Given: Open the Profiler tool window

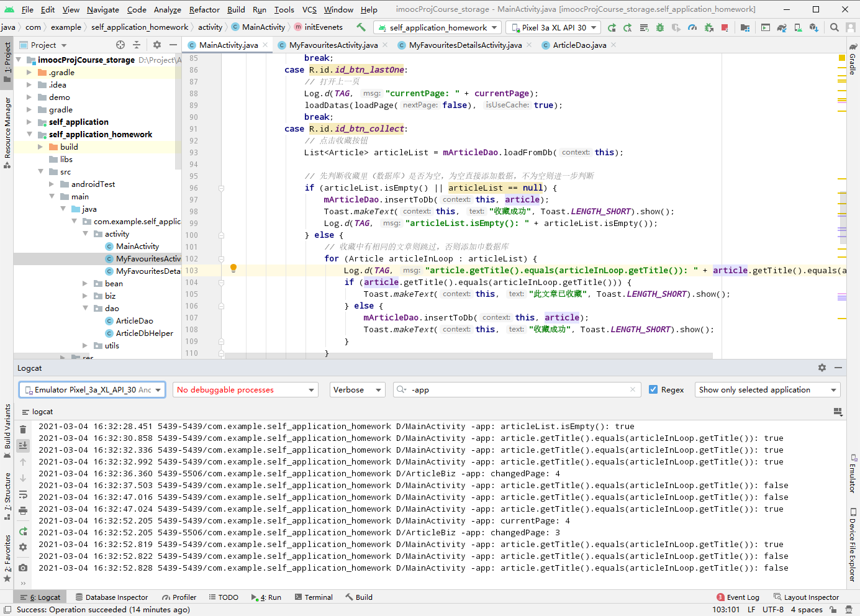Looking at the screenshot, I should click(x=179, y=597).
